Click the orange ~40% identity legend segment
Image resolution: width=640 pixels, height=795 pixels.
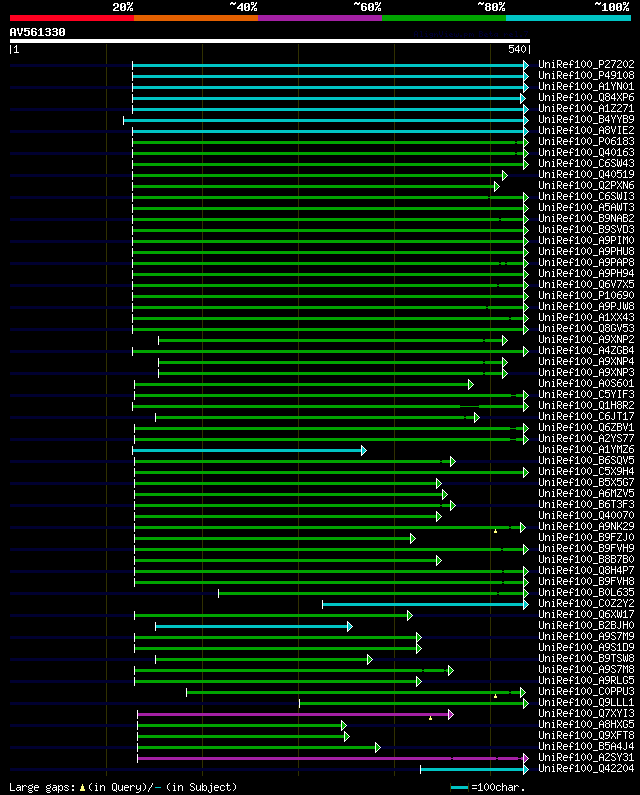point(196,18)
